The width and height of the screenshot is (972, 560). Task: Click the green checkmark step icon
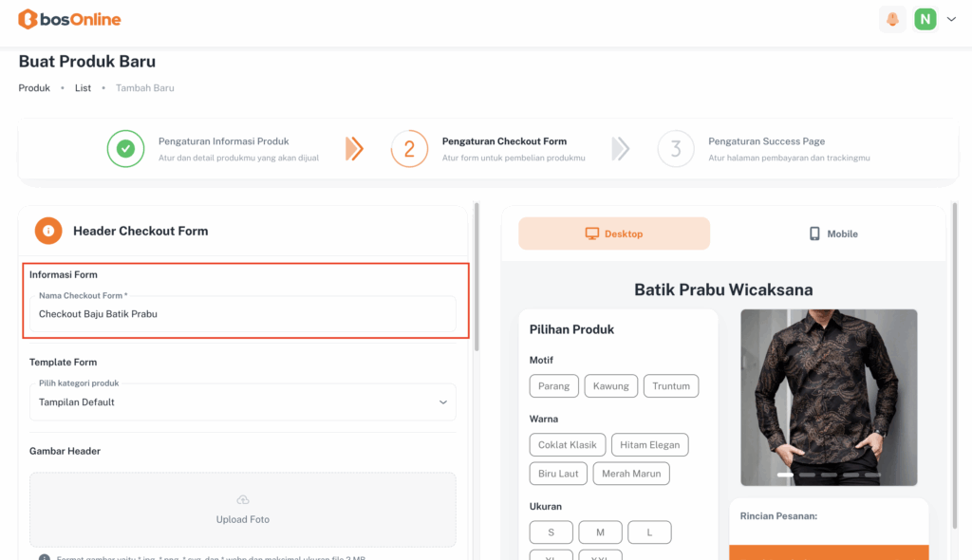(x=125, y=148)
